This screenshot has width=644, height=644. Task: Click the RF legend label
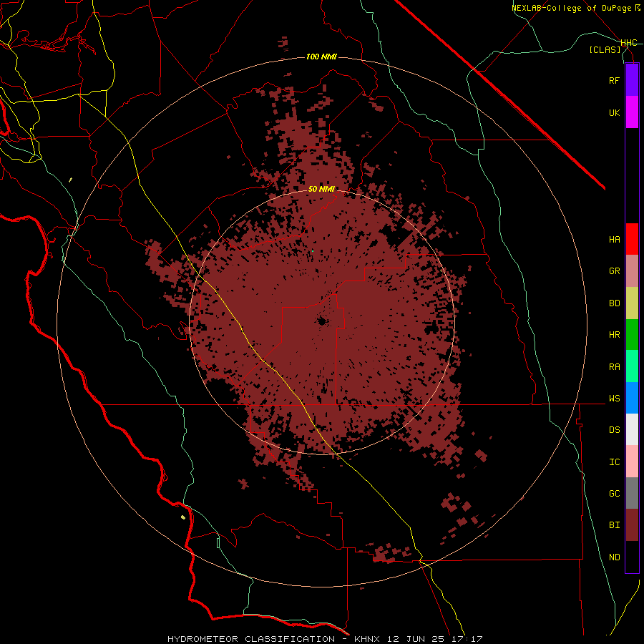pos(615,80)
